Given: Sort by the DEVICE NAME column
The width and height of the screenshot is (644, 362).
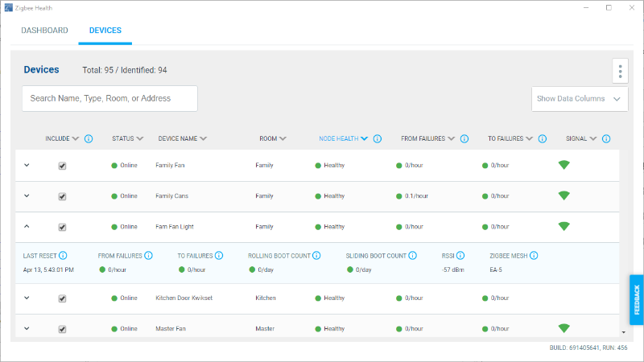Looking at the screenshot, I should click(x=183, y=138).
